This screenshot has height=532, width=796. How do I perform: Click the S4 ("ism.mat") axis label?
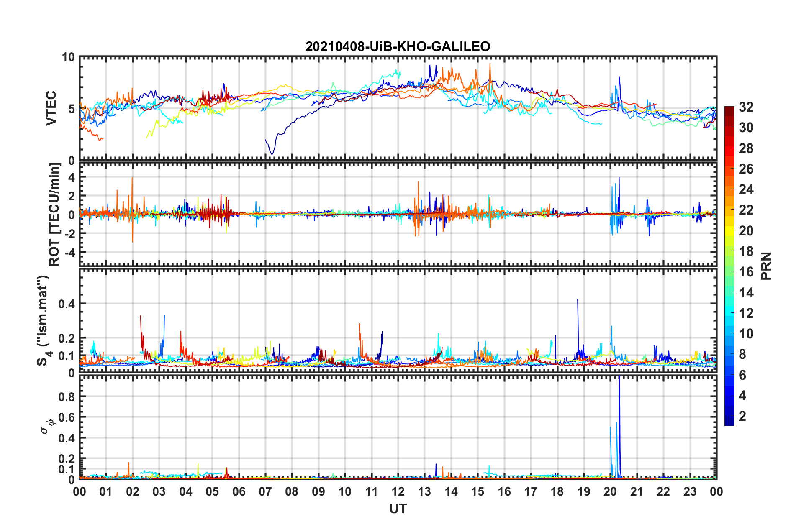pos(44,321)
